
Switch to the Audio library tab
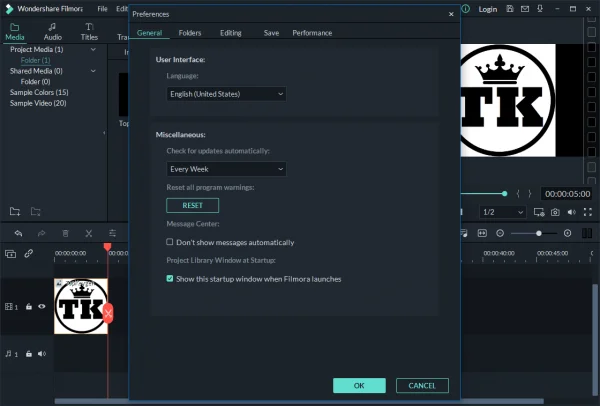(52, 32)
